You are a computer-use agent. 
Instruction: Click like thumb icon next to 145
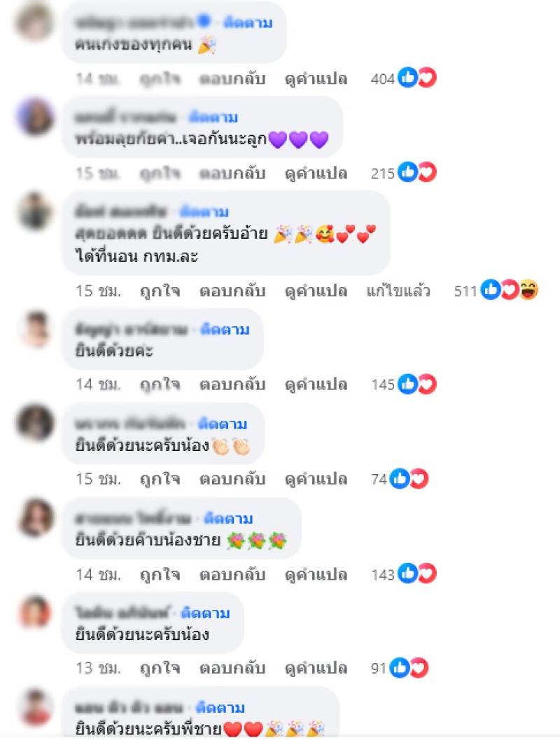pyautogui.click(x=407, y=384)
